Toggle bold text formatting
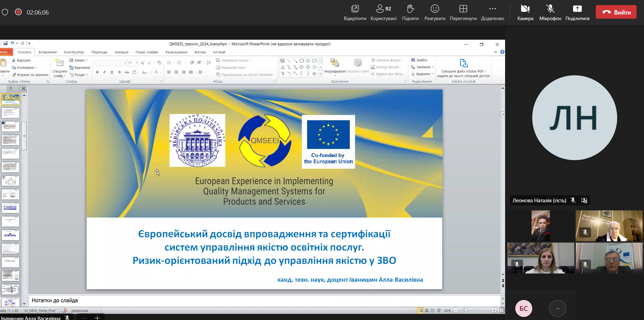Image resolution: width=644 pixels, height=320 pixels. [97, 72]
